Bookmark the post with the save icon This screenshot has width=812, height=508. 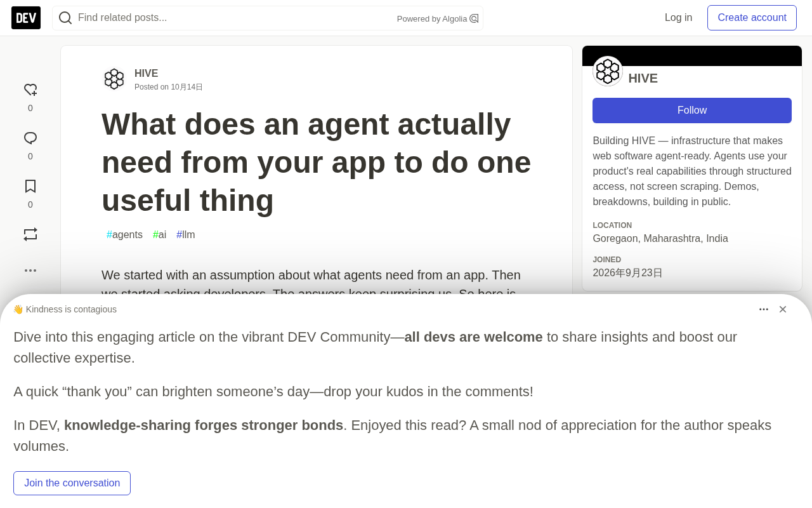(x=30, y=186)
